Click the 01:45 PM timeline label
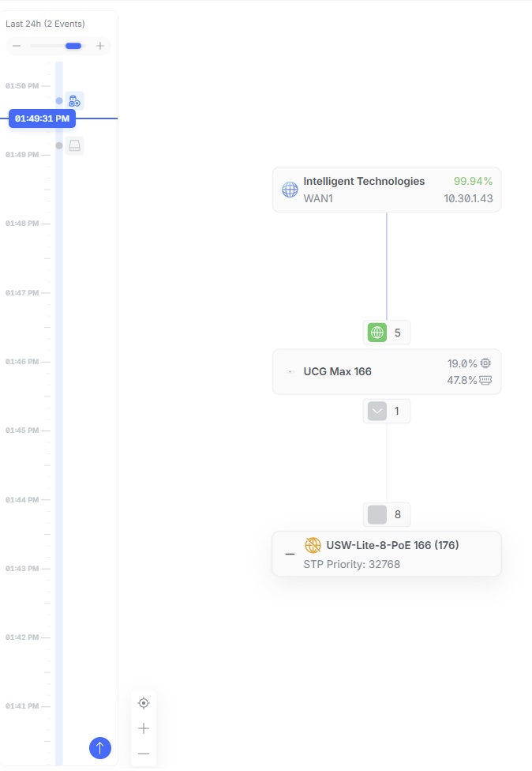 point(22,431)
